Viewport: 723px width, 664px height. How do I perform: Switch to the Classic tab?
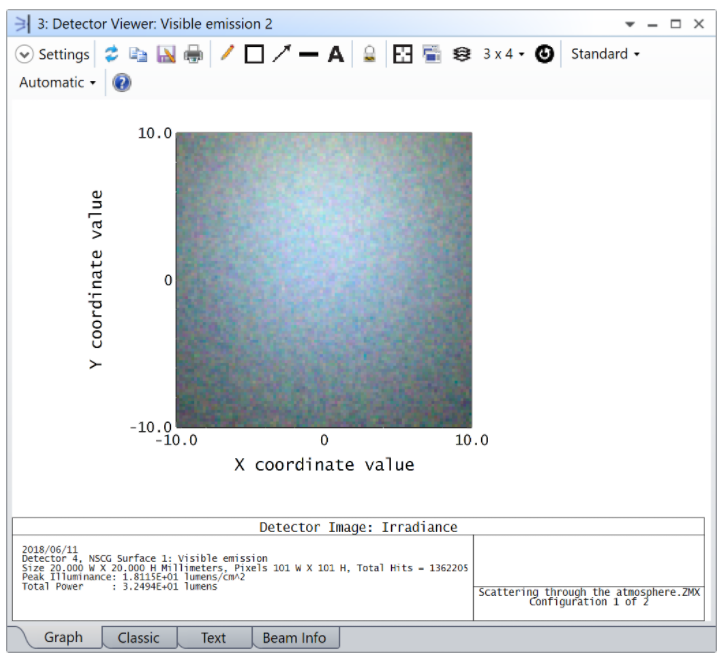(x=138, y=637)
